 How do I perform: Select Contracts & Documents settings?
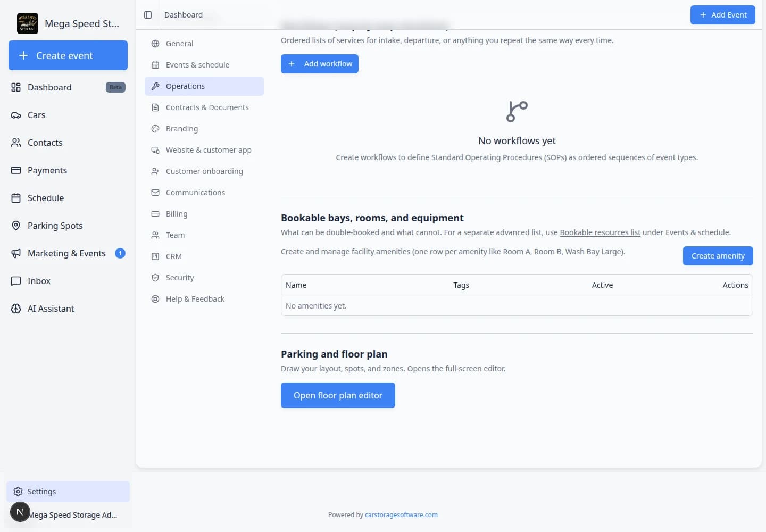[204, 107]
